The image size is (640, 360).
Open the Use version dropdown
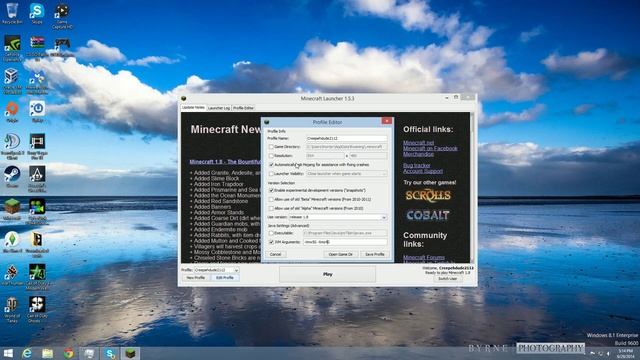338,217
